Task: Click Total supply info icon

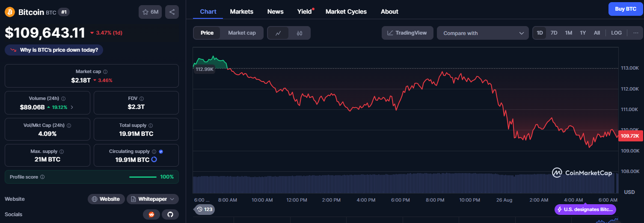Action: pos(151,126)
